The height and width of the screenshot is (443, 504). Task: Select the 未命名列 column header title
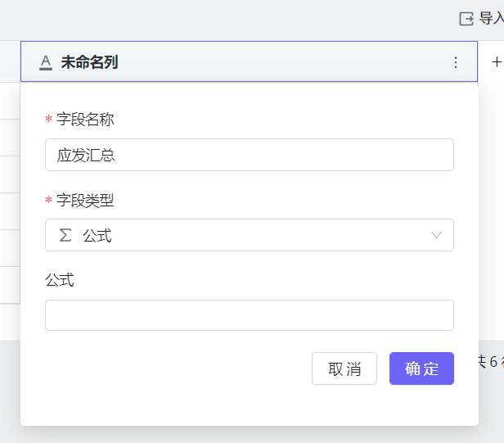click(89, 62)
